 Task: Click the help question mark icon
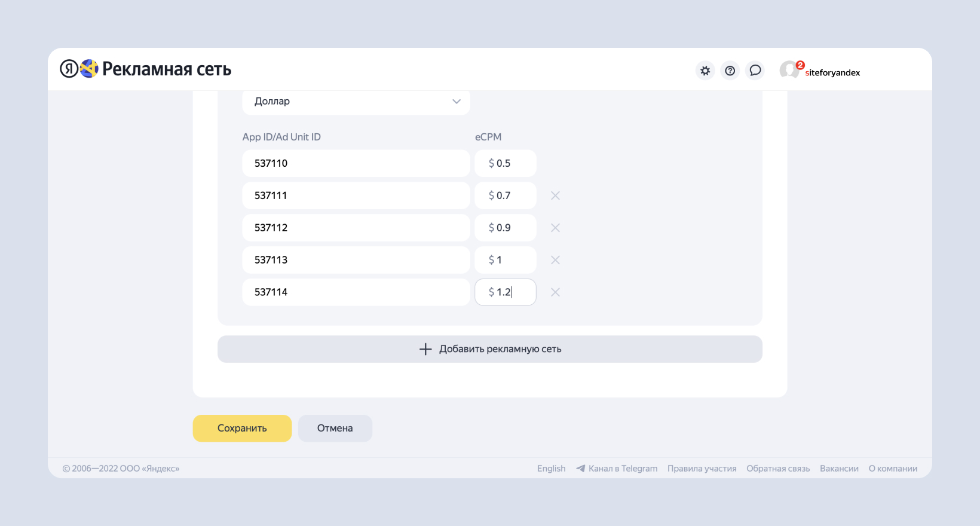(x=730, y=71)
